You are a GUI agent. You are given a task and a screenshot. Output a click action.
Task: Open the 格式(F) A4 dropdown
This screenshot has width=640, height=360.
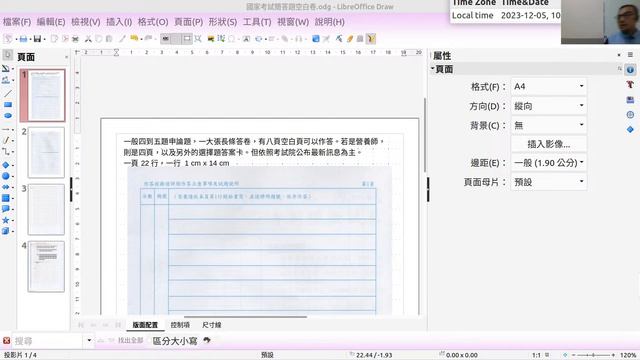point(549,87)
